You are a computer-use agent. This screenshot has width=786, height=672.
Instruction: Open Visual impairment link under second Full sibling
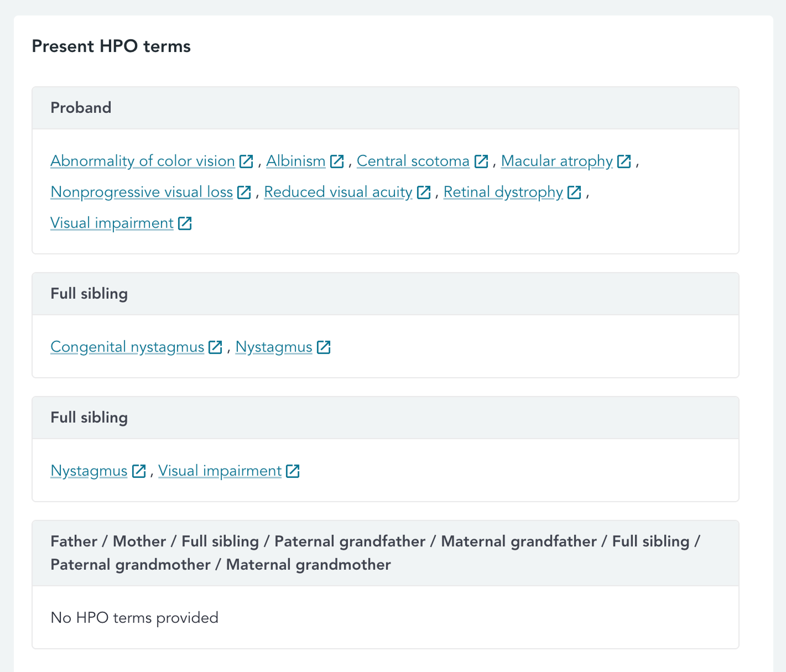tap(220, 471)
